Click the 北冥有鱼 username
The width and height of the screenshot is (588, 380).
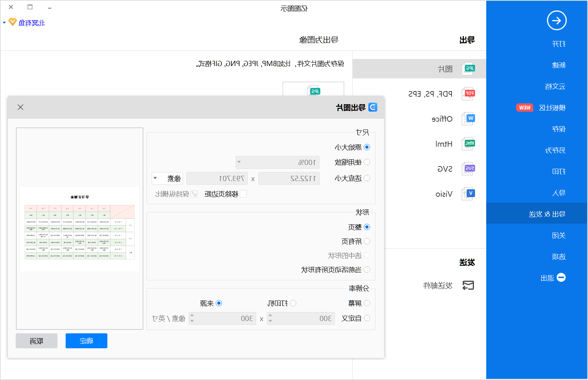pyautogui.click(x=32, y=23)
